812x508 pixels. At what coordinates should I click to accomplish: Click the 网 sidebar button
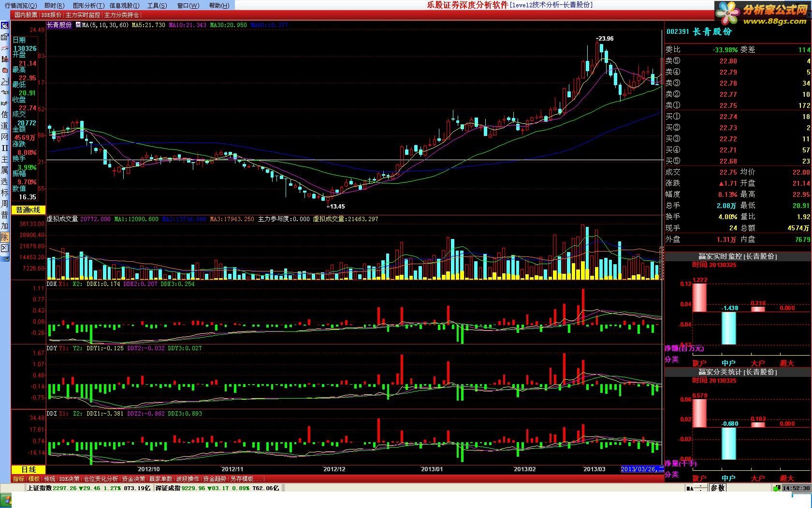click(x=4, y=136)
